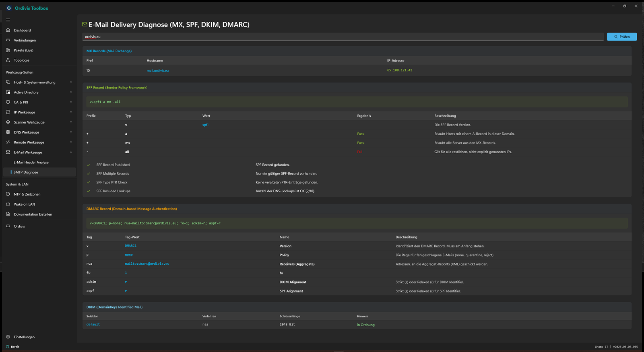The image size is (644, 352).
Task: Click the Verbindungen link icon
Action: click(8, 40)
